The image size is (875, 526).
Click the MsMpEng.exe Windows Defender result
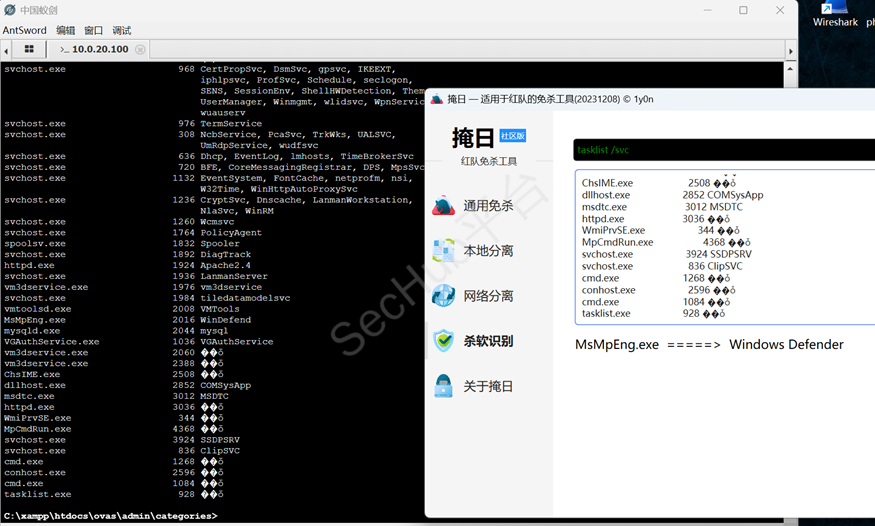pyautogui.click(x=709, y=345)
